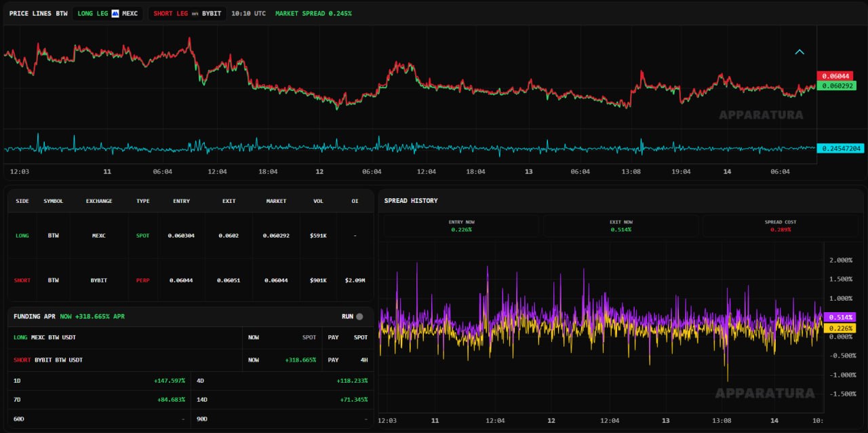868x433 pixels.
Task: Select the EXIT NOW spread card
Action: [620, 225]
